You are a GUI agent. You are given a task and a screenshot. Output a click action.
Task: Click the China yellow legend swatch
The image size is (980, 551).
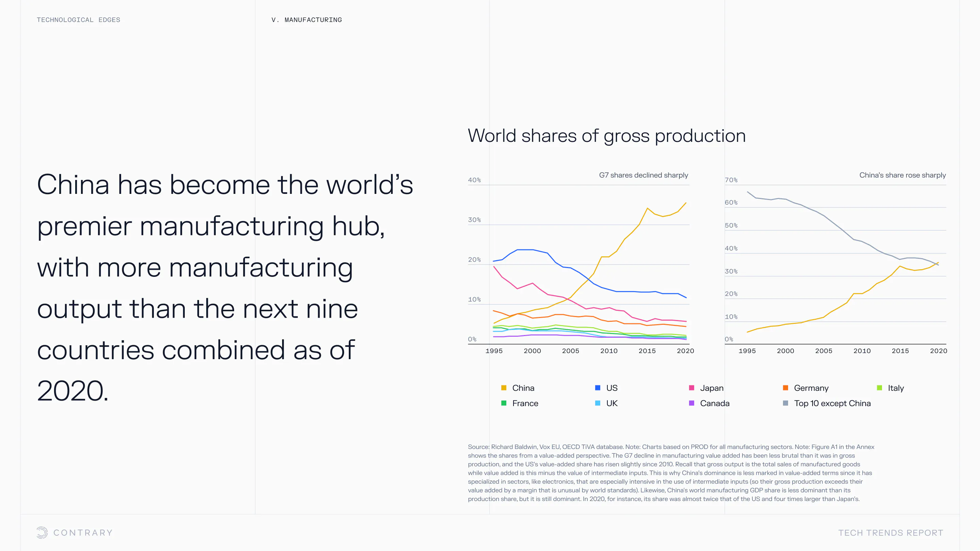504,388
